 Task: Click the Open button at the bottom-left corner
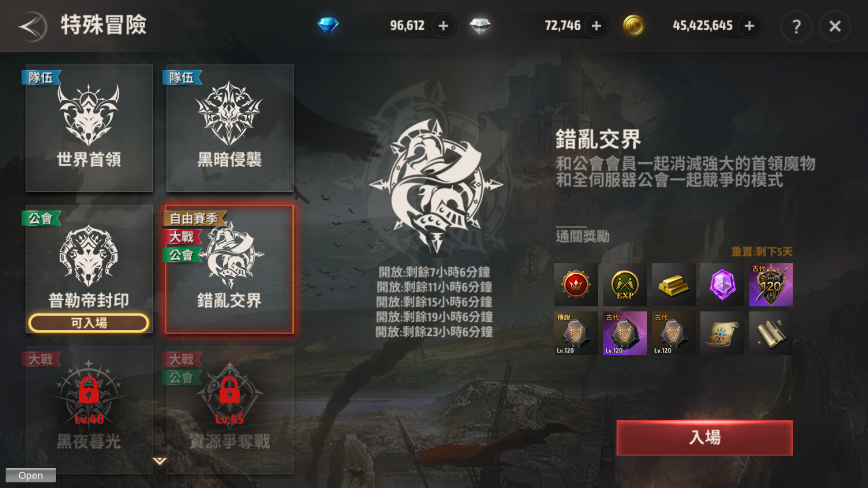(x=31, y=475)
